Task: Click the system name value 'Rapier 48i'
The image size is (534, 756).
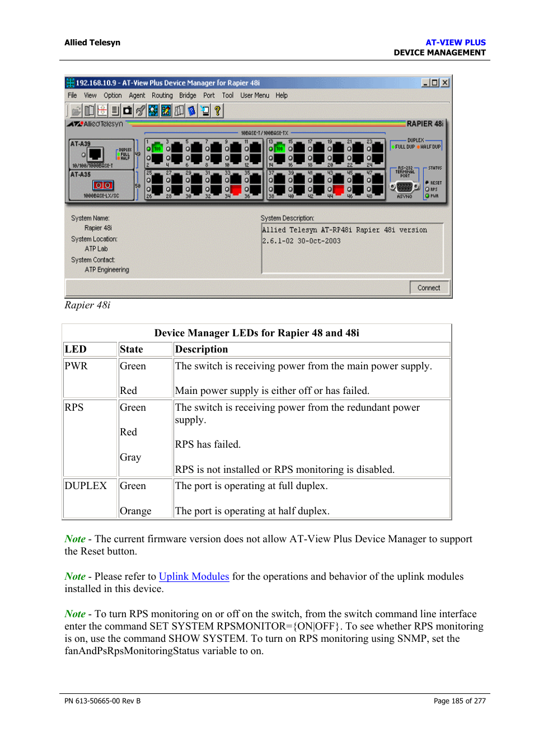Action: coord(99,228)
